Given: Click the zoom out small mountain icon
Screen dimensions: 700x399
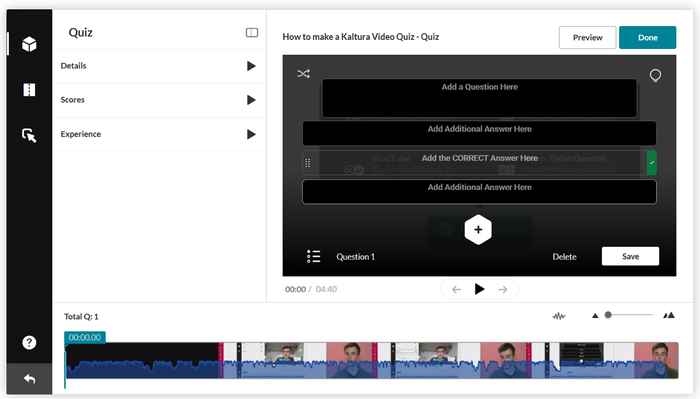Looking at the screenshot, I should pos(595,316).
